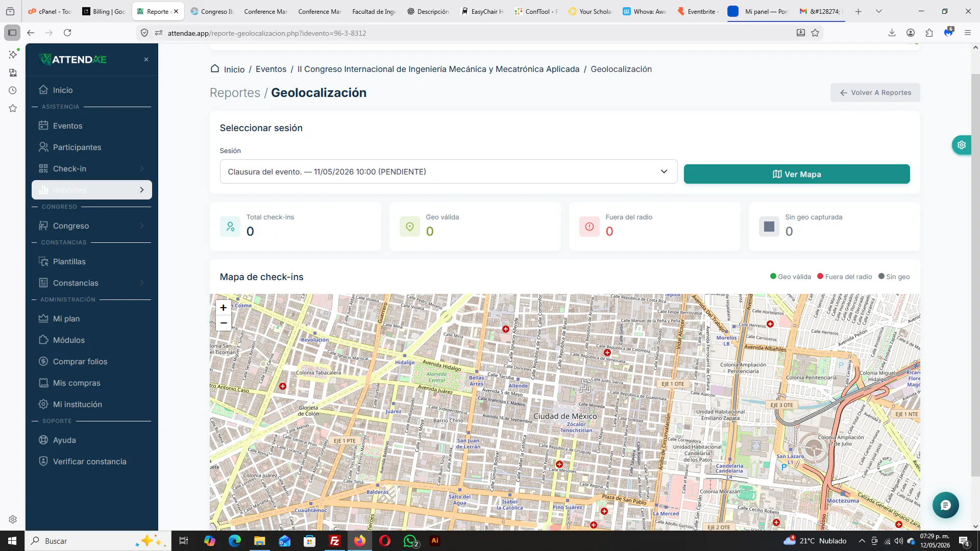Viewport: 980px width, 551px height.
Task: Expand the Check-in sidebar submenu
Action: [x=92, y=168]
